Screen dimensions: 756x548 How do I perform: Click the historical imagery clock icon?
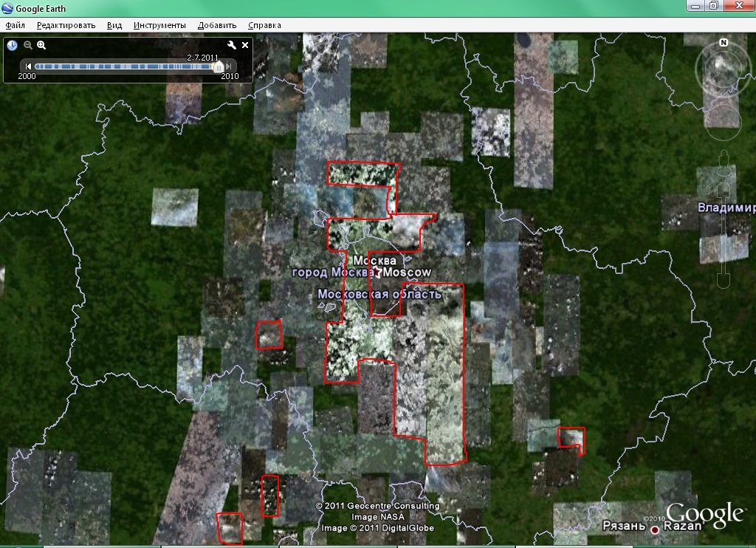[x=13, y=45]
